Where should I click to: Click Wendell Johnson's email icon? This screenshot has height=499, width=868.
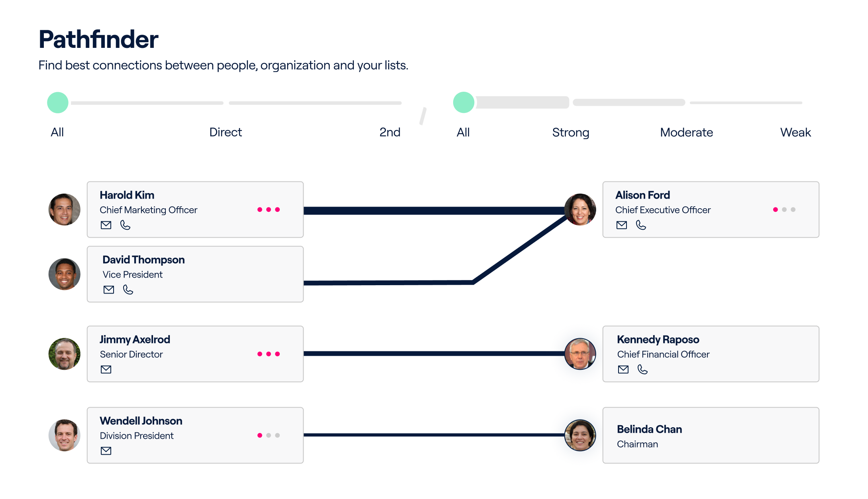click(x=106, y=451)
